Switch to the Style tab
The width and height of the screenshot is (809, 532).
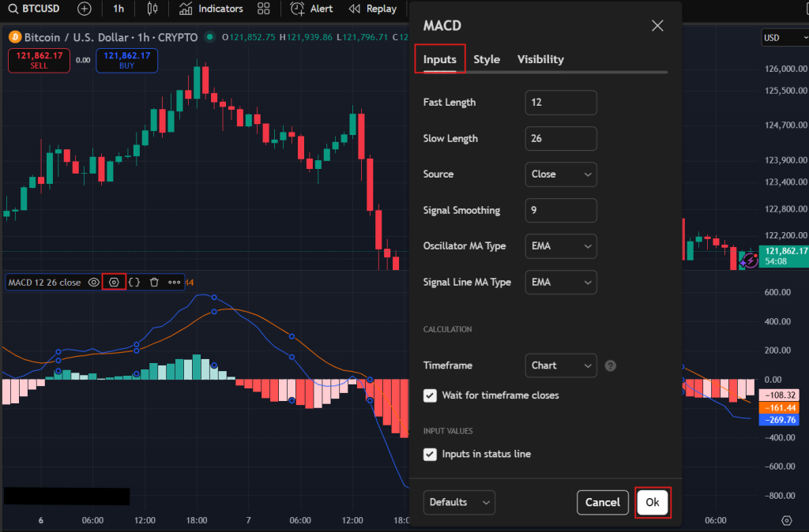point(487,59)
